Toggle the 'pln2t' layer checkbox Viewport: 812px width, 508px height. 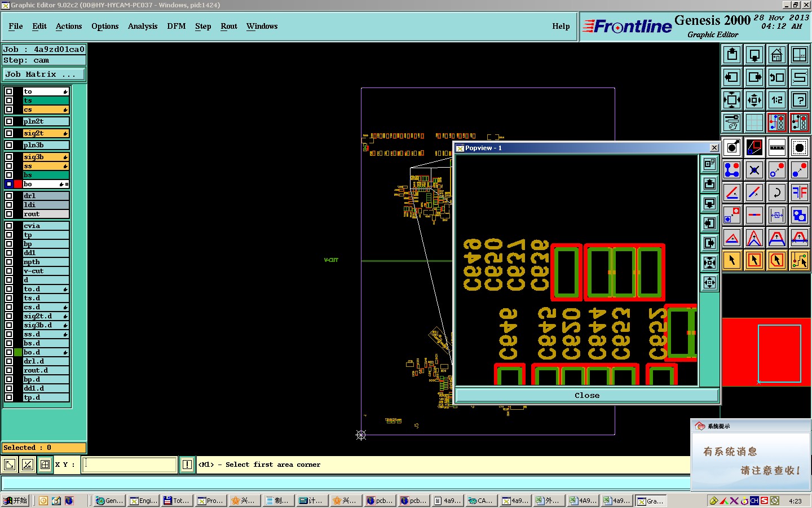(x=9, y=121)
